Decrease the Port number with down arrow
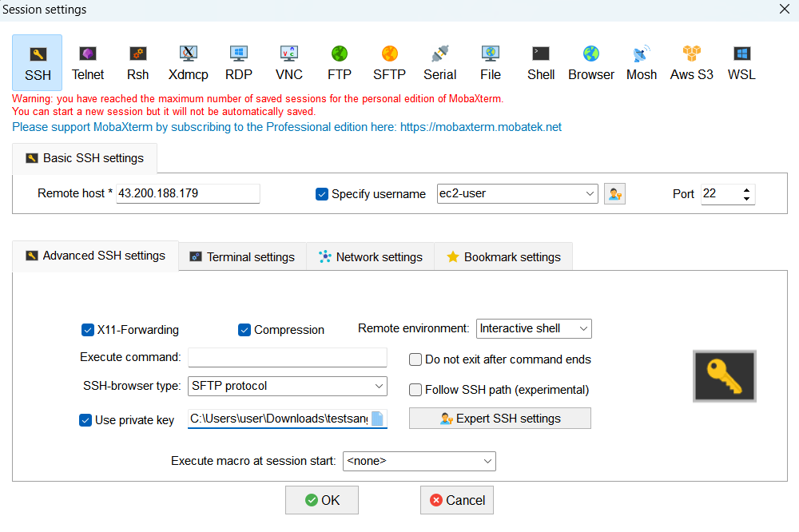 [746, 198]
